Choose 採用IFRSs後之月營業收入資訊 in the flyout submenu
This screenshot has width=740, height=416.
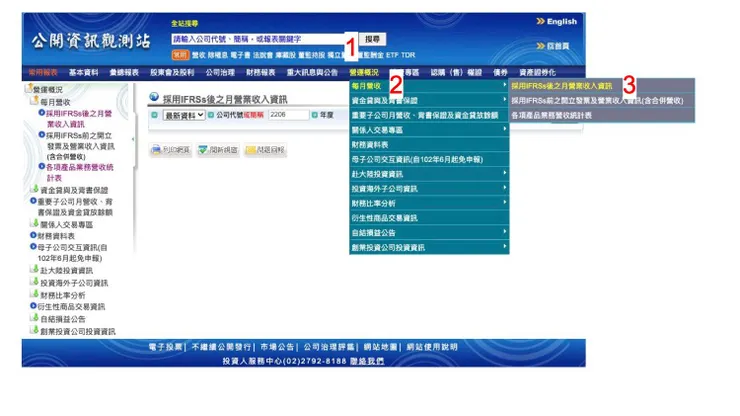click(602, 86)
